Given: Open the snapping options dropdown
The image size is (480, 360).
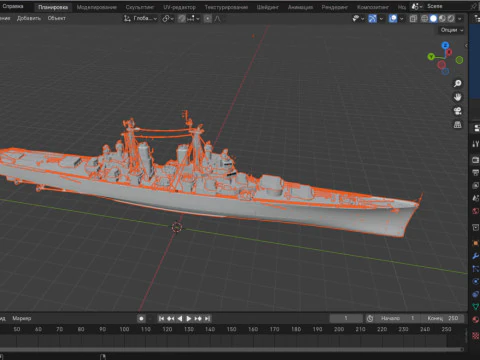Looking at the screenshot, I should (x=193, y=19).
